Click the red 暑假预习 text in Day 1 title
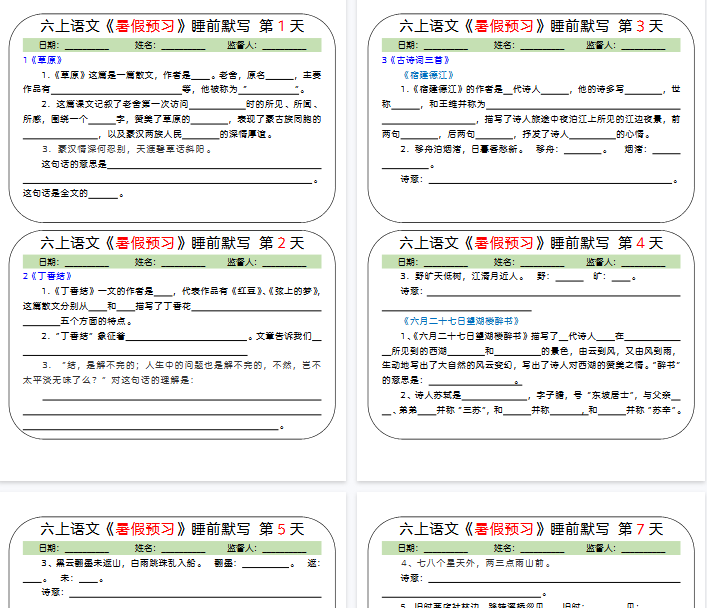707x608 pixels. coord(145,26)
